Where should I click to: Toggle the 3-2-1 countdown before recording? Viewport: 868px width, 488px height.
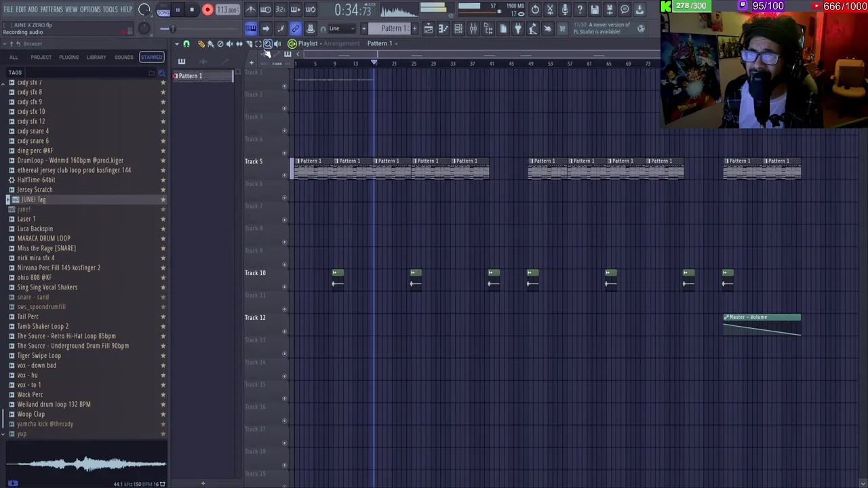tap(281, 9)
